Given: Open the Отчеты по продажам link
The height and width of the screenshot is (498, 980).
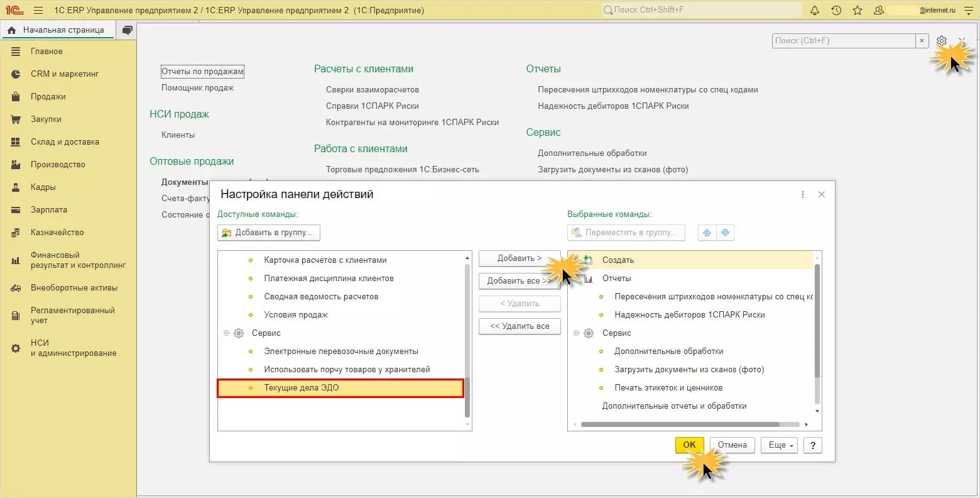Looking at the screenshot, I should (202, 72).
